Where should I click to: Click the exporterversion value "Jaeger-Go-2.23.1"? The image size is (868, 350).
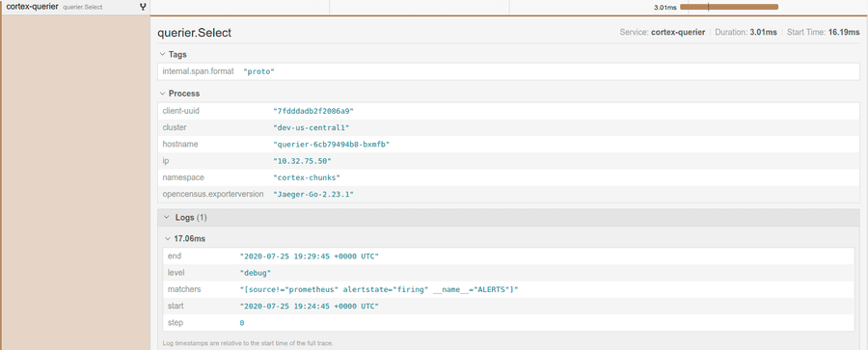pyautogui.click(x=313, y=195)
